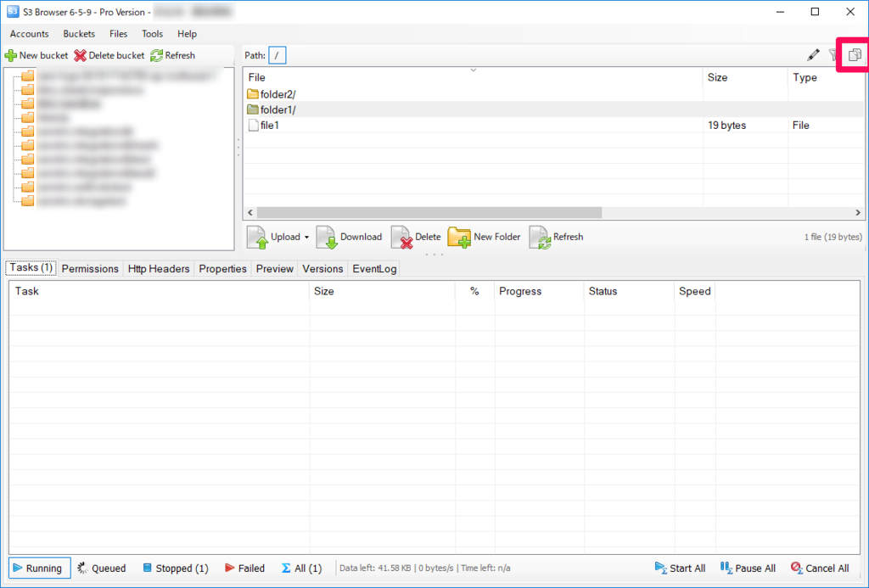Click the Speed column header
The height and width of the screenshot is (588, 869).
(x=695, y=292)
